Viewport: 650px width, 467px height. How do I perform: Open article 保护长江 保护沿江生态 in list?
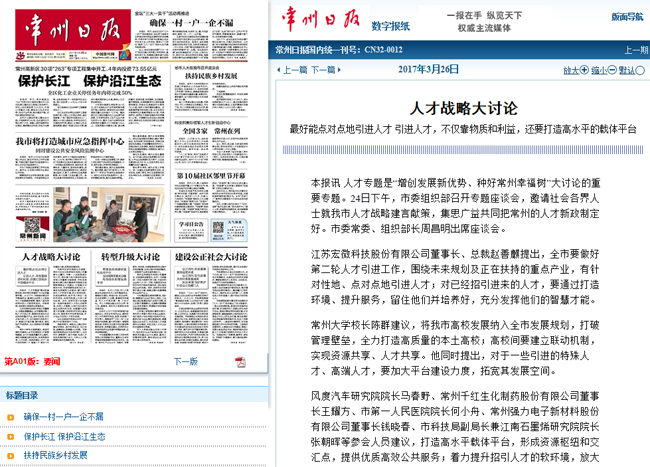65,436
